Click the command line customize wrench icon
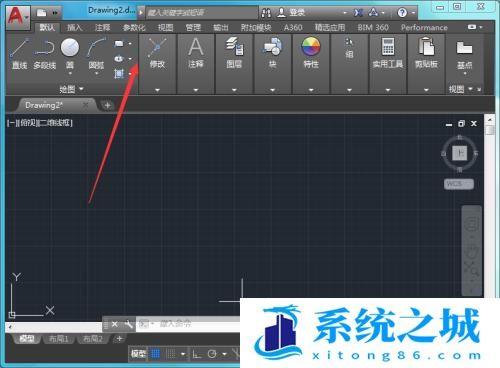Image resolution: width=500 pixels, height=368 pixels. point(128,324)
